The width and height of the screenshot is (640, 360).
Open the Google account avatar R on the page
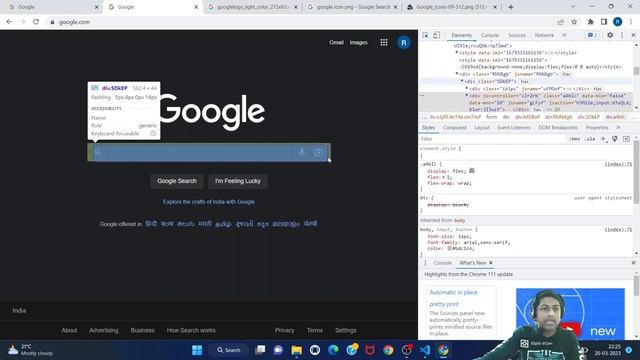[404, 42]
